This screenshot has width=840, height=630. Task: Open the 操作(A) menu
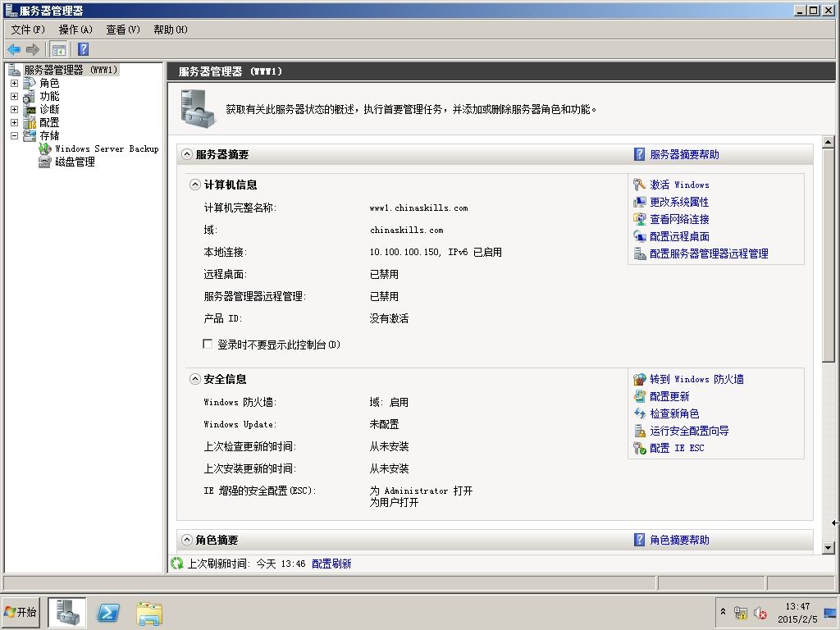click(x=75, y=30)
